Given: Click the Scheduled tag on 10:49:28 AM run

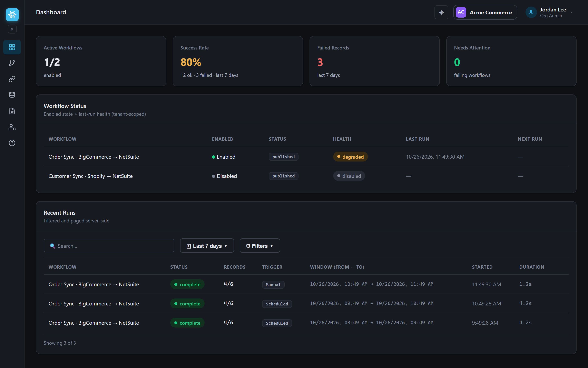Looking at the screenshot, I should tap(277, 304).
